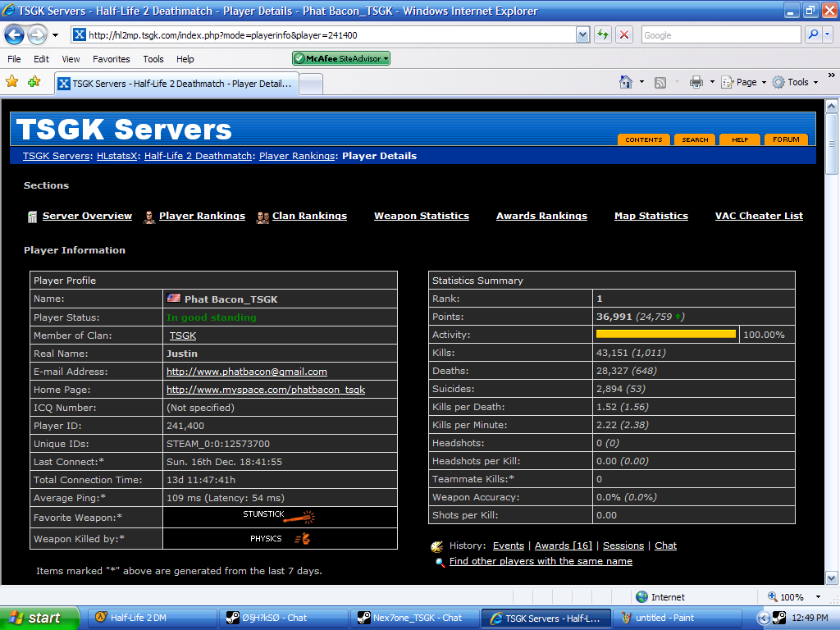Click the RSS feeds icon
Viewport: 840px width, 630px height.
click(x=660, y=82)
